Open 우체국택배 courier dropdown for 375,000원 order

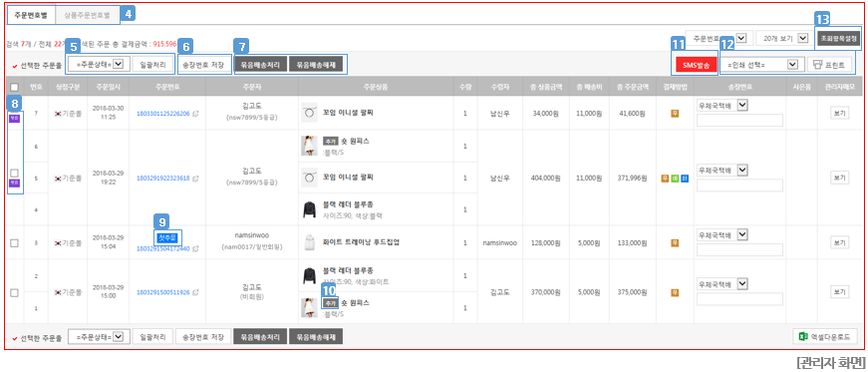(723, 284)
